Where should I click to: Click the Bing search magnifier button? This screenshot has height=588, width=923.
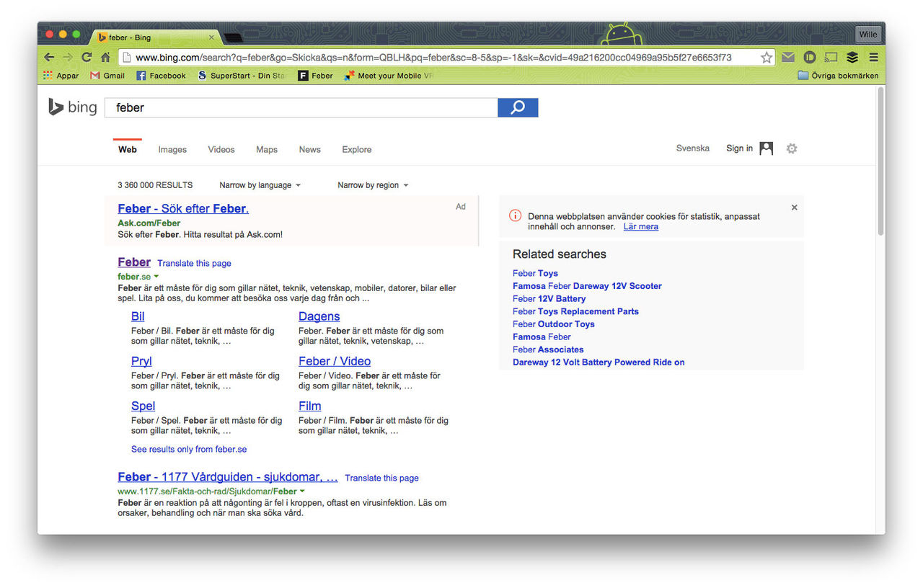pyautogui.click(x=517, y=107)
